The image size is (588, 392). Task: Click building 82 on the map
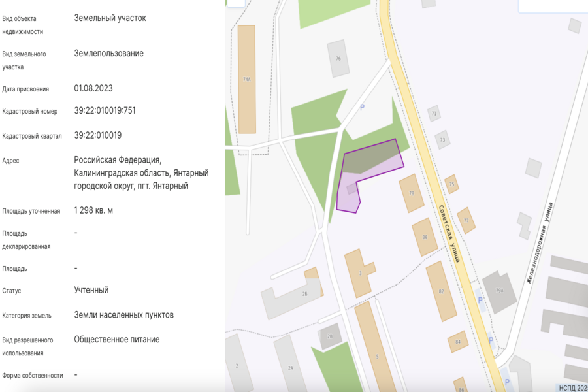[x=442, y=291]
